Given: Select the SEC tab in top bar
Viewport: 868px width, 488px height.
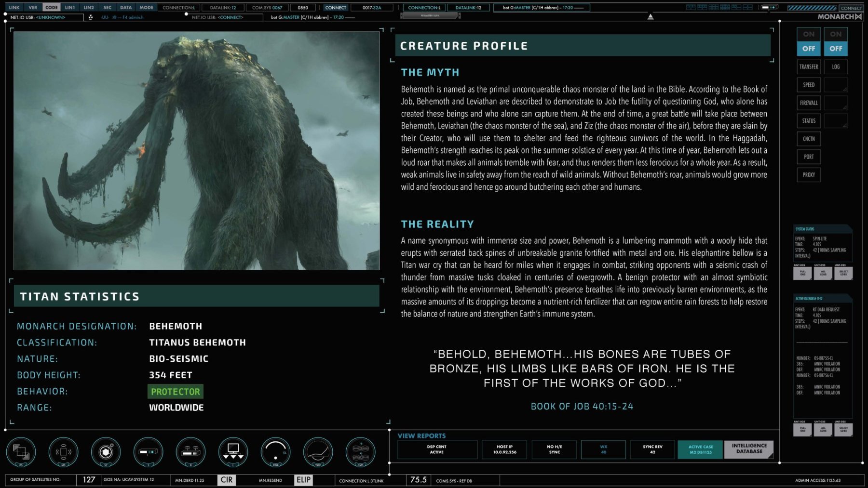Looking at the screenshot, I should (x=107, y=7).
